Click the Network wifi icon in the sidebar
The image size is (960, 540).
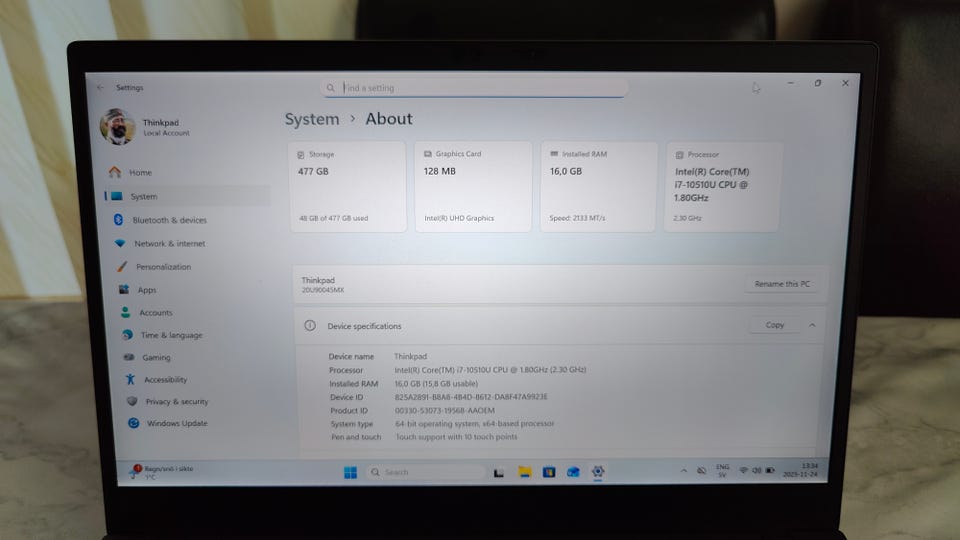(x=120, y=243)
